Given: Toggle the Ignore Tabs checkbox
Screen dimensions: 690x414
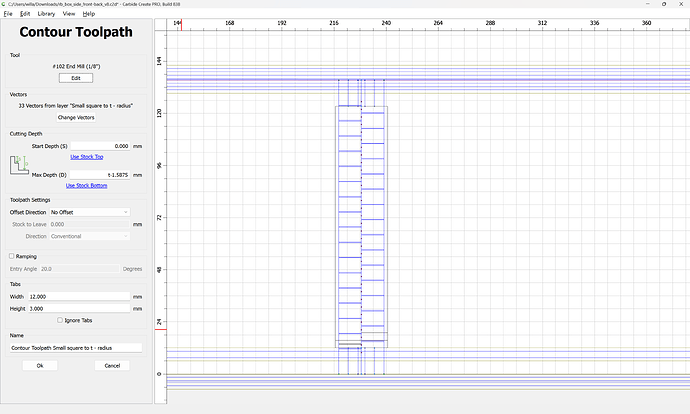Looking at the screenshot, I should (56, 320).
